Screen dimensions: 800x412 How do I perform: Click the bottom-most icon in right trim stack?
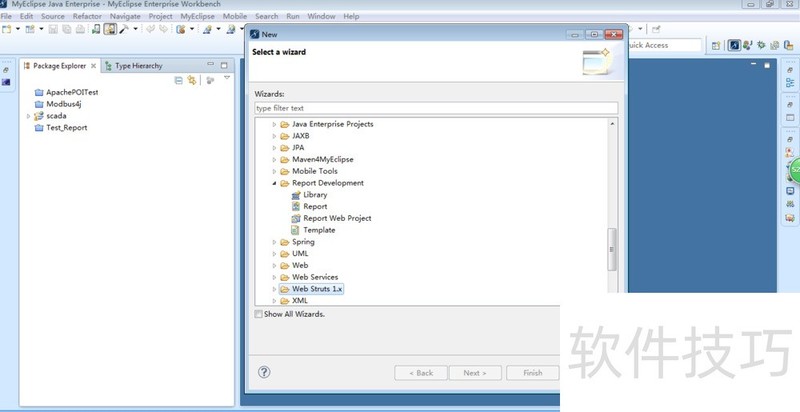point(790,218)
